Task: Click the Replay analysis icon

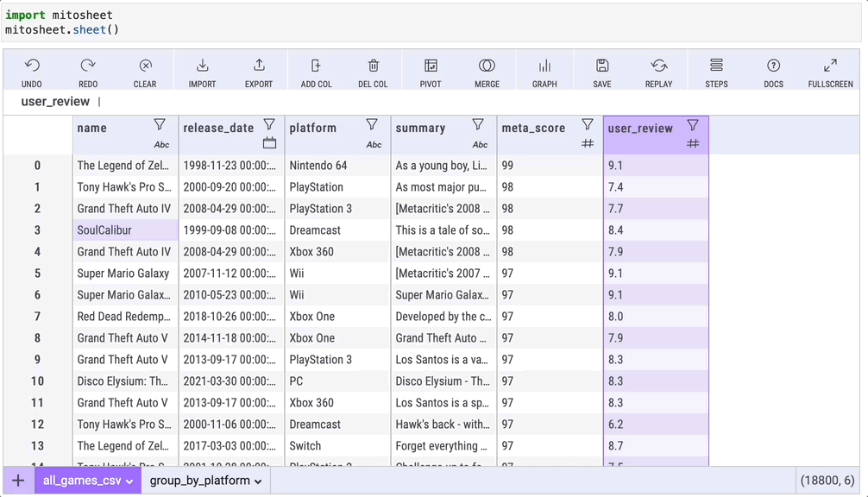Action: coord(659,66)
